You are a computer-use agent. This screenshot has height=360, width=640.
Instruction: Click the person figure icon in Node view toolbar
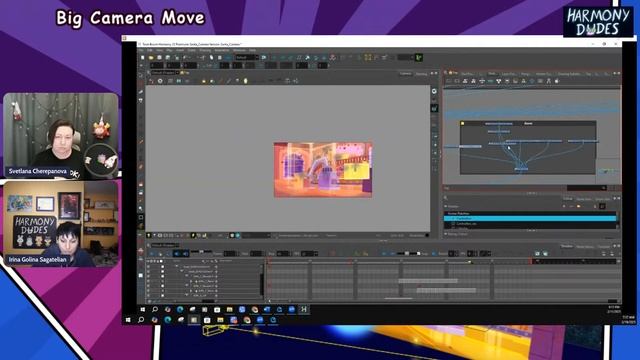click(548, 81)
